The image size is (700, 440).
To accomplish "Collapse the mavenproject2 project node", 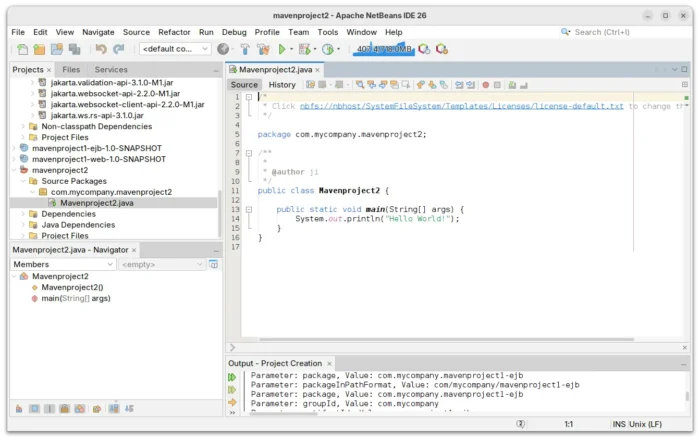I will [x=14, y=170].
